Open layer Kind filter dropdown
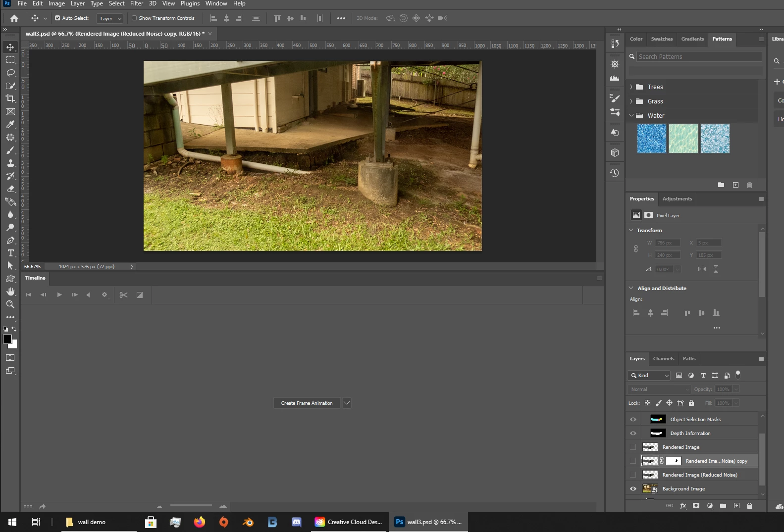784x532 pixels. point(649,375)
